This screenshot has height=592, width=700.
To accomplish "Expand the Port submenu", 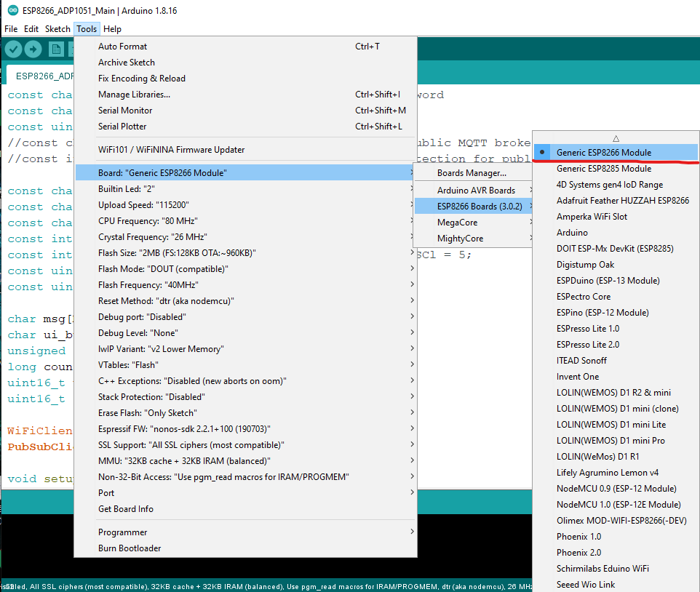I will (247, 493).
